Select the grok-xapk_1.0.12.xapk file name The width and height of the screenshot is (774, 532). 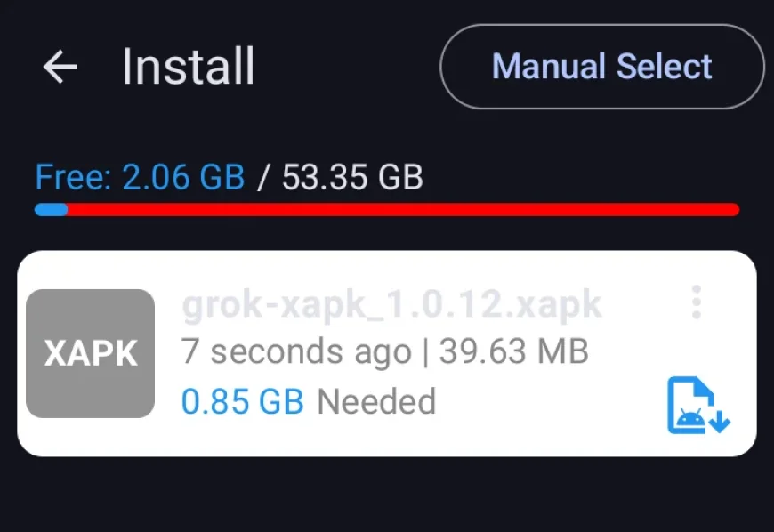click(x=392, y=304)
